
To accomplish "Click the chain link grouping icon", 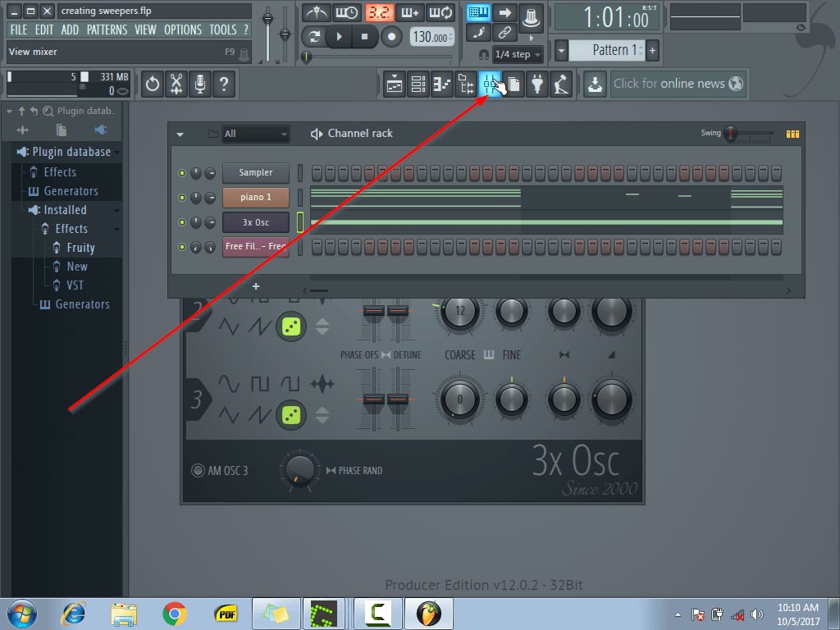I will click(504, 33).
